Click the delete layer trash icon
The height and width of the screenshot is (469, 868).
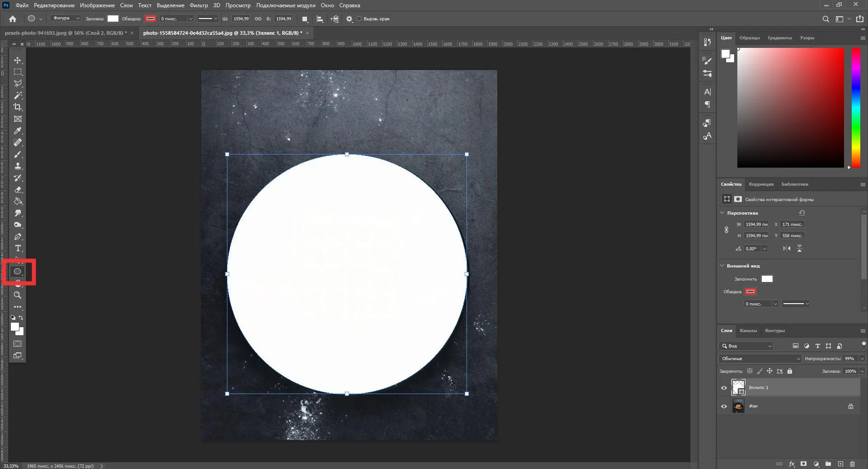point(852,464)
